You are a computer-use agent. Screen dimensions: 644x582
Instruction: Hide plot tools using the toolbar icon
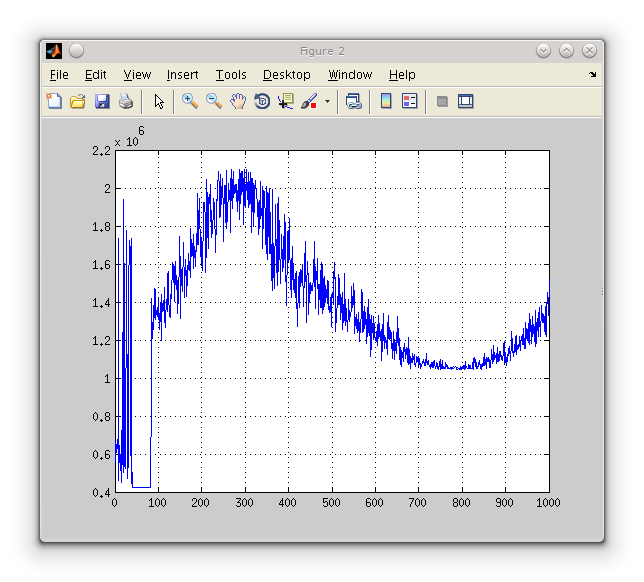pos(442,101)
